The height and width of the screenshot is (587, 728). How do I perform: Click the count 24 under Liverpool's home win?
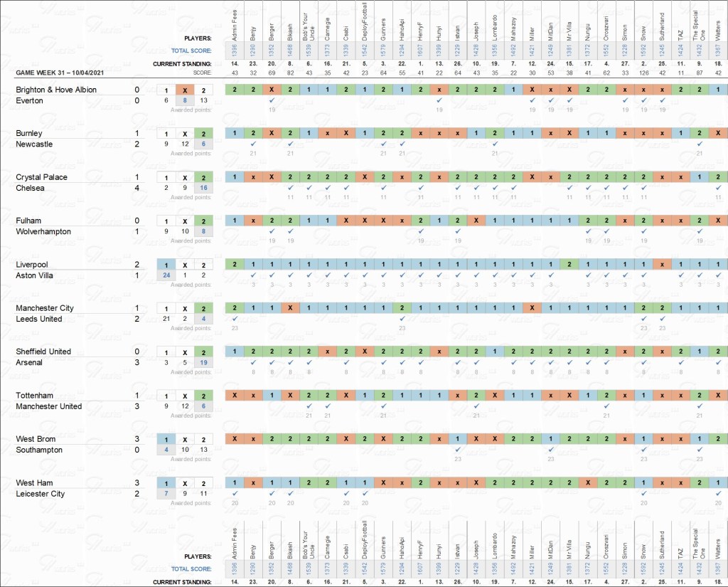click(x=166, y=275)
